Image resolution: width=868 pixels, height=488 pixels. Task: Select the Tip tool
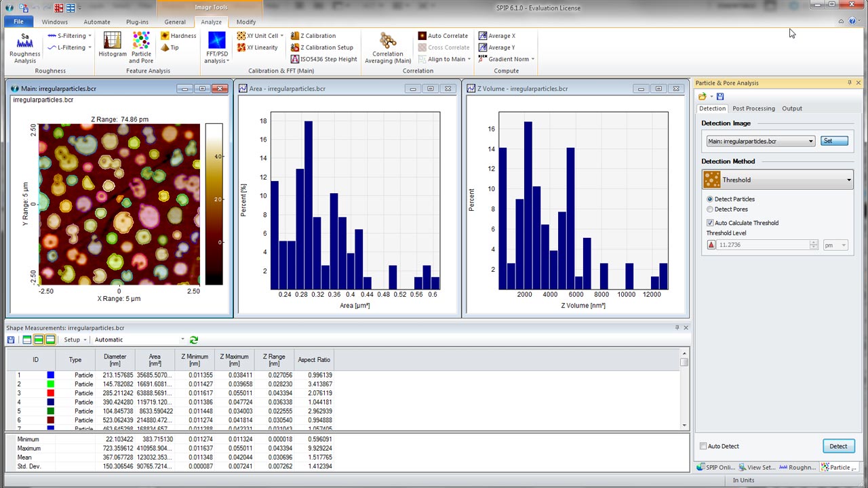tap(170, 47)
